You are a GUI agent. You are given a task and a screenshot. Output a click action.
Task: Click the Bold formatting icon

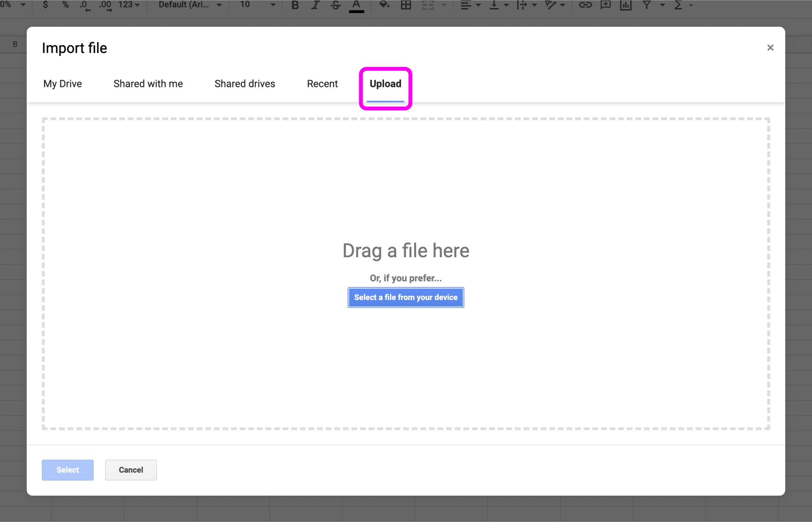click(x=295, y=5)
